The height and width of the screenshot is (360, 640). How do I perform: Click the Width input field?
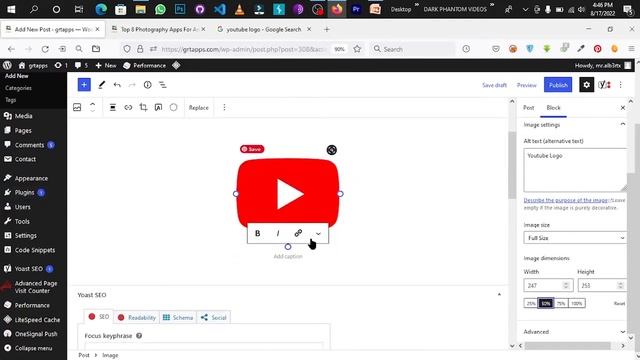548,285
